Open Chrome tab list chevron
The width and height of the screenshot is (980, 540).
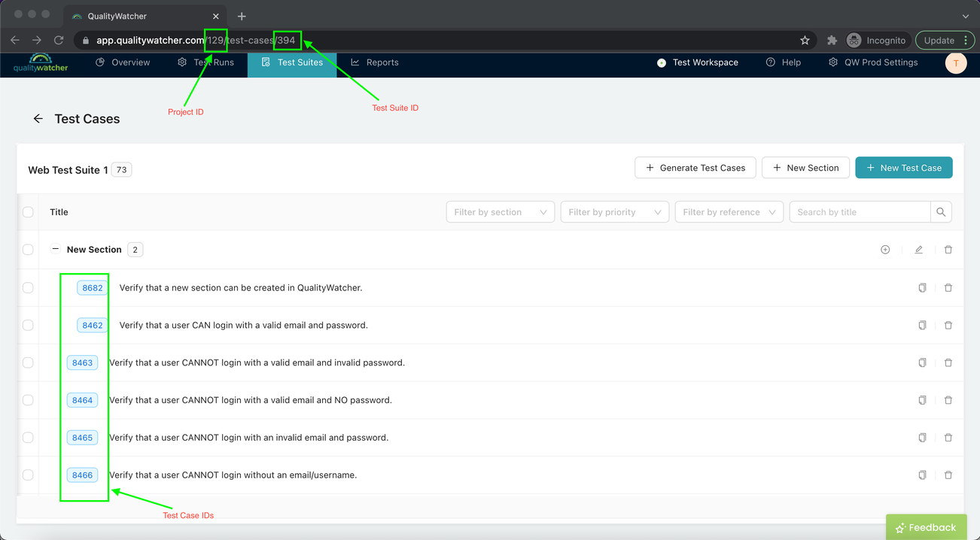coord(965,16)
